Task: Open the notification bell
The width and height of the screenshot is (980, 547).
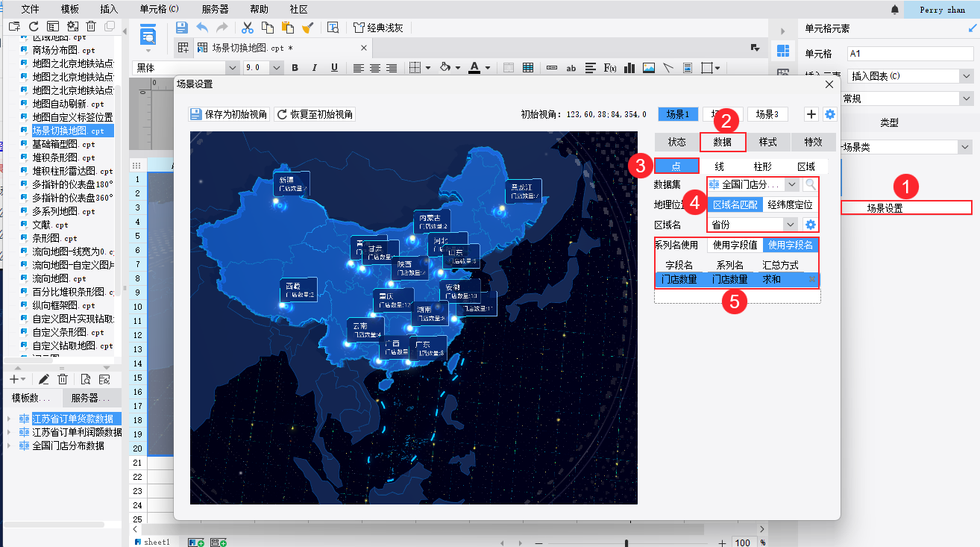Action: point(895,10)
